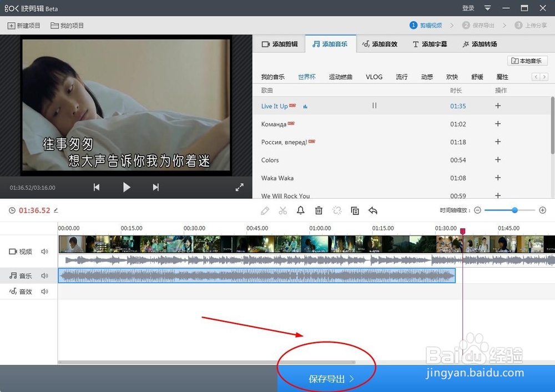The image size is (555, 392).
Task: Click the copy clip icon
Action: [355, 210]
